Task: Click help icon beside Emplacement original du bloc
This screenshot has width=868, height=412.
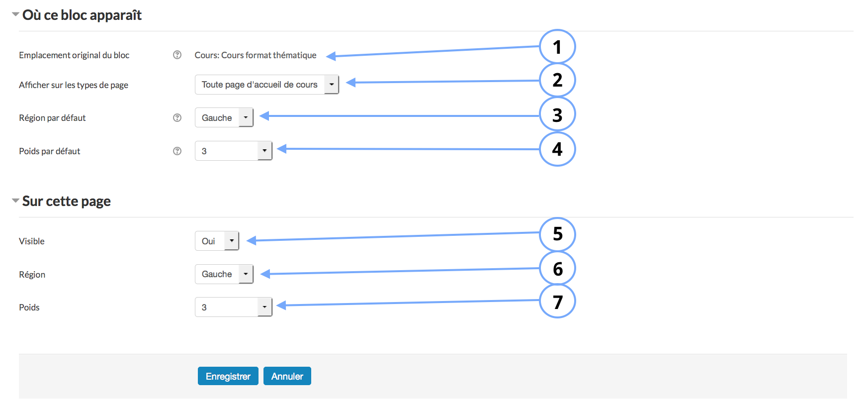Action: 177,55
